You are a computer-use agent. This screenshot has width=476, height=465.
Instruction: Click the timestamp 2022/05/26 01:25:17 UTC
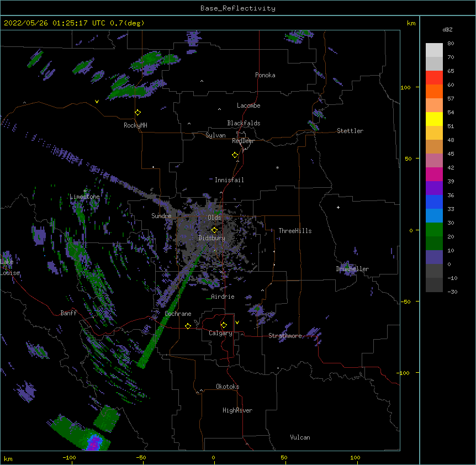tap(54, 23)
